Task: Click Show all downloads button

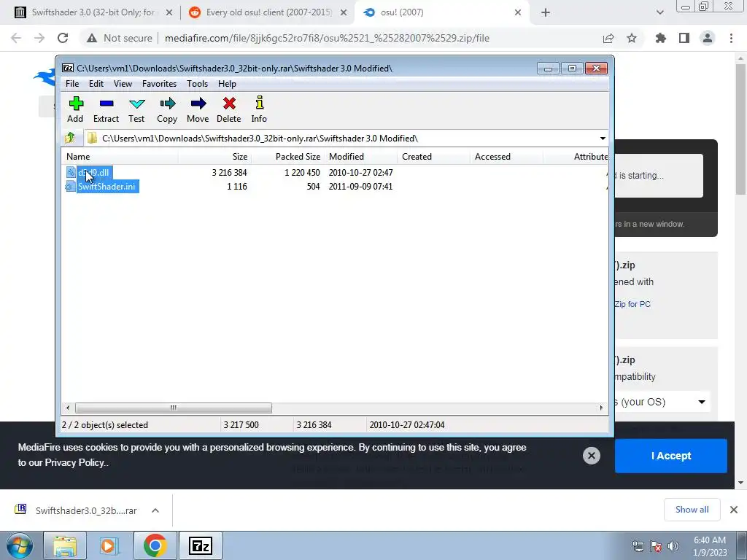Action: pos(692,510)
